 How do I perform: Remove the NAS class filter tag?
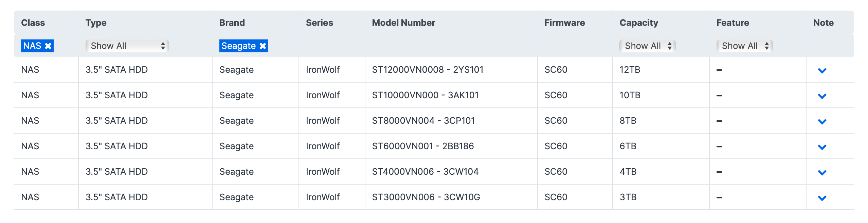coord(48,46)
